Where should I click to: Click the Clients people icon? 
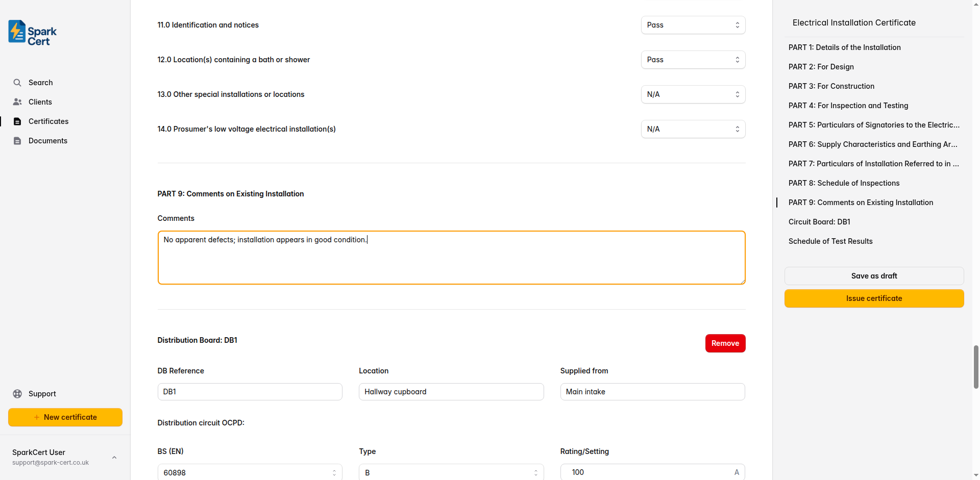coord(17,102)
